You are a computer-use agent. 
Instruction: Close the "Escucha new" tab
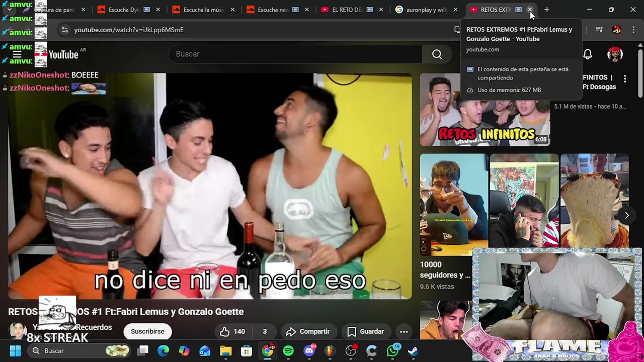click(x=306, y=10)
